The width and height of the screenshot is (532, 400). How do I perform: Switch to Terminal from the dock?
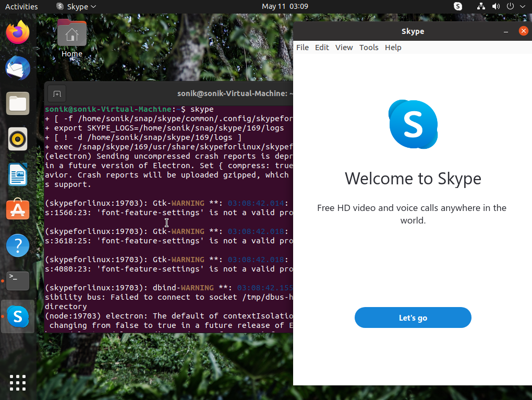coord(18,281)
